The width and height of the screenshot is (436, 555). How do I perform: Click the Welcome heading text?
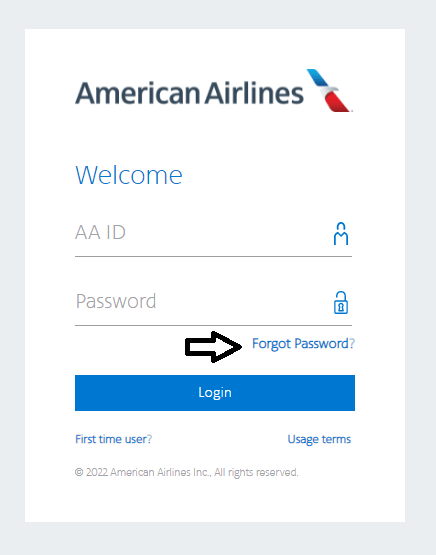[129, 175]
